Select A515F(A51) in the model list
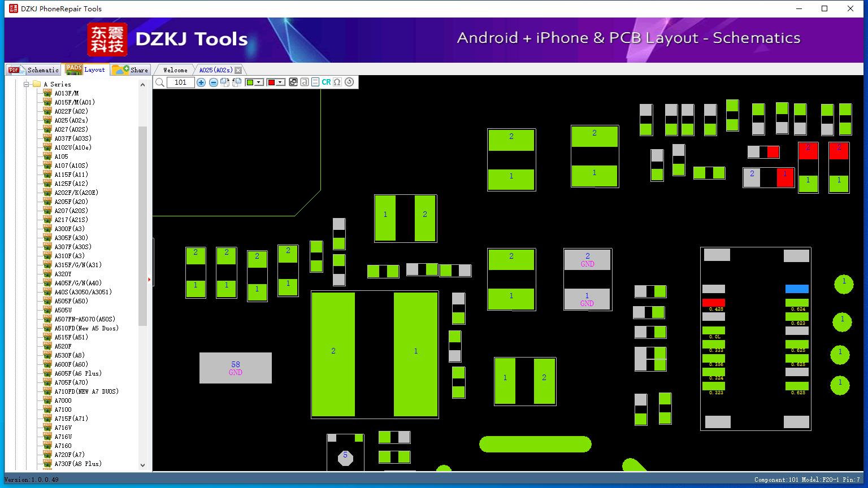The image size is (868, 488). pos(71,337)
